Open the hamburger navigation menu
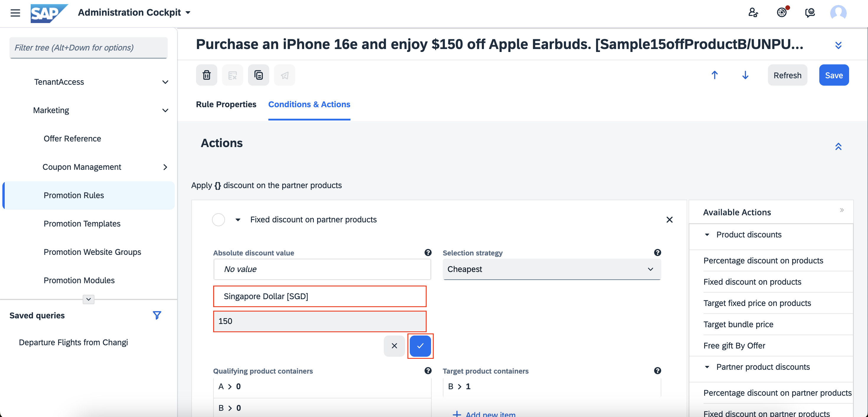 point(15,13)
